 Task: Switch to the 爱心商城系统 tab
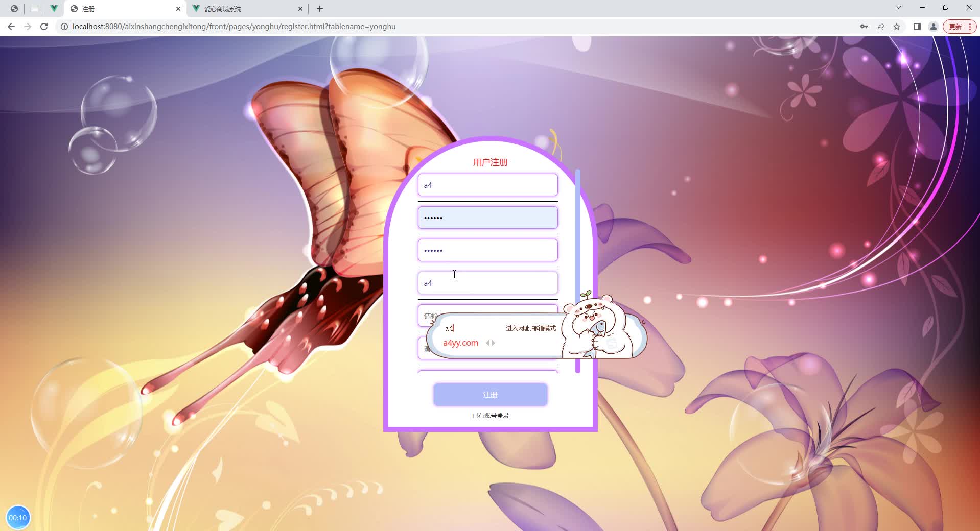(x=248, y=9)
